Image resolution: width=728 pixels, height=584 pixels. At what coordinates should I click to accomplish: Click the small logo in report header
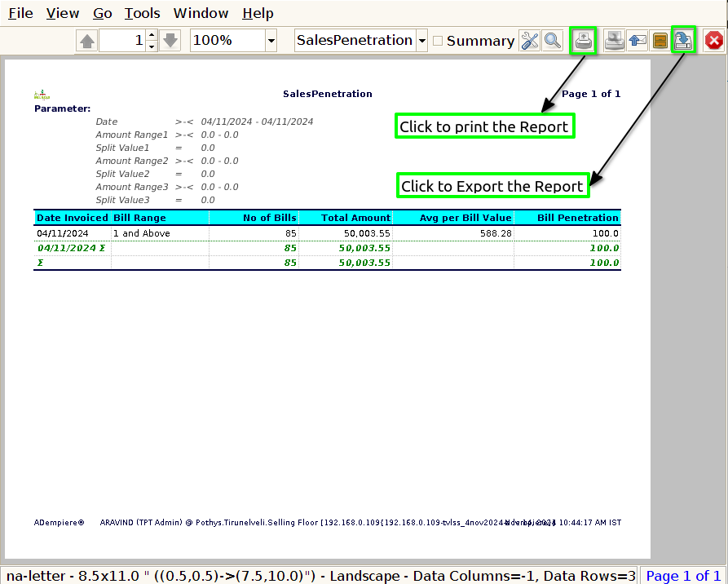(x=42, y=95)
